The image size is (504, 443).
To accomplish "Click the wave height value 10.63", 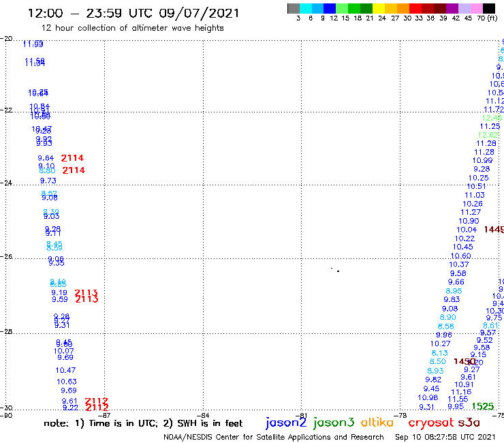I will point(67,382).
